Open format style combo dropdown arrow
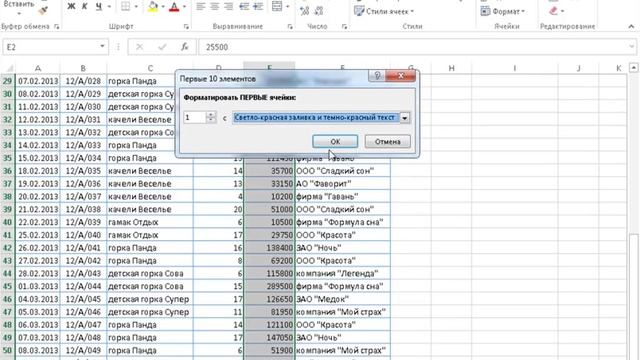The image size is (640, 360). (404, 118)
